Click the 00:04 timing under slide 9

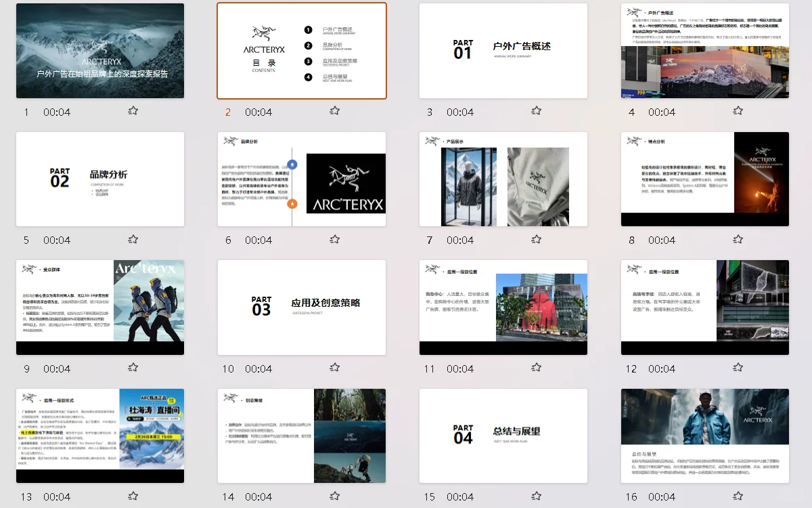coord(57,369)
